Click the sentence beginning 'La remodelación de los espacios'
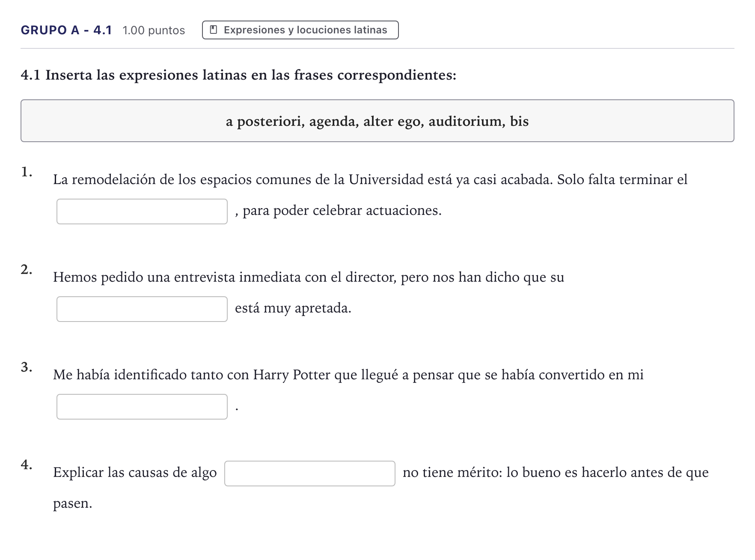 pyautogui.click(x=370, y=180)
